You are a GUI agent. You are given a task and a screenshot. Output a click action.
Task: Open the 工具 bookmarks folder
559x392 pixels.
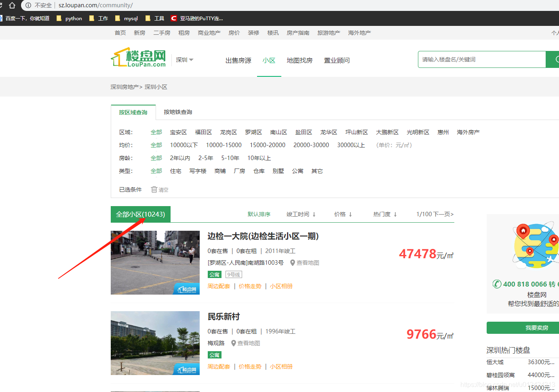[154, 18]
